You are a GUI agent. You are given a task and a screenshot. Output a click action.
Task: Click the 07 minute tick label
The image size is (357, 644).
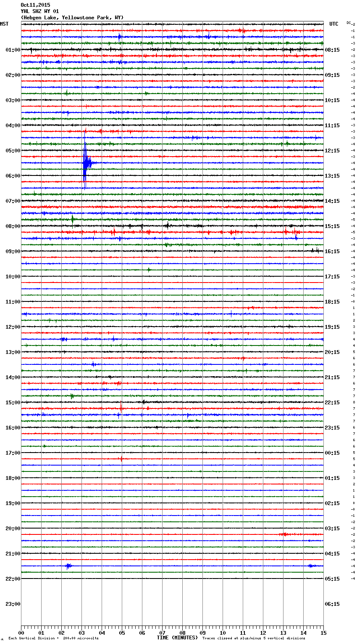tap(162, 633)
